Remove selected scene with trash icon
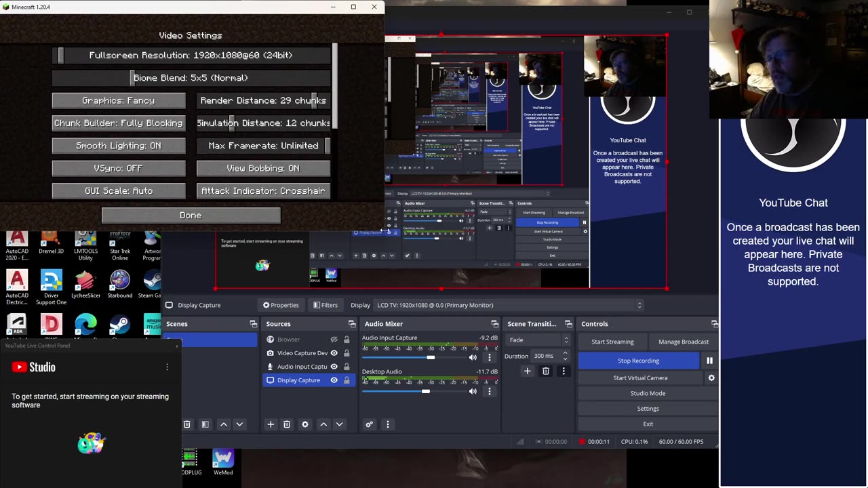This screenshot has height=488, width=868. coord(187,424)
